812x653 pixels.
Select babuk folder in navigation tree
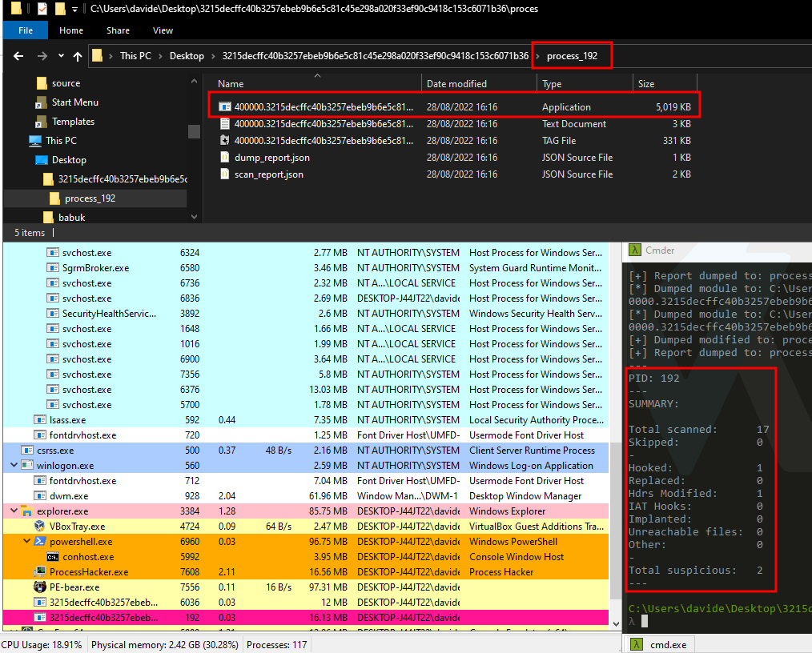click(71, 218)
